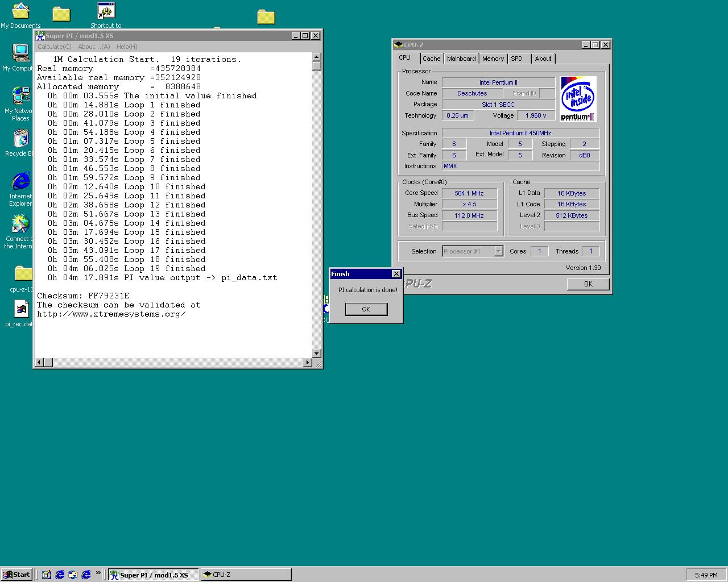This screenshot has height=582, width=728.
Task: Open My Network Places desktop icon
Action: (x=19, y=103)
